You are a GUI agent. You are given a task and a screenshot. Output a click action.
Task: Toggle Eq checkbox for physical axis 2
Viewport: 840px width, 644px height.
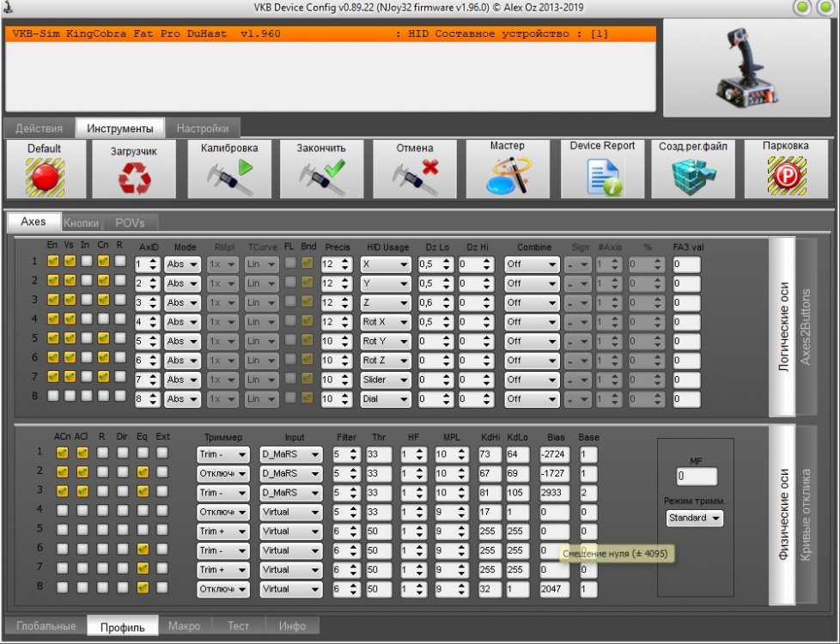point(143,472)
